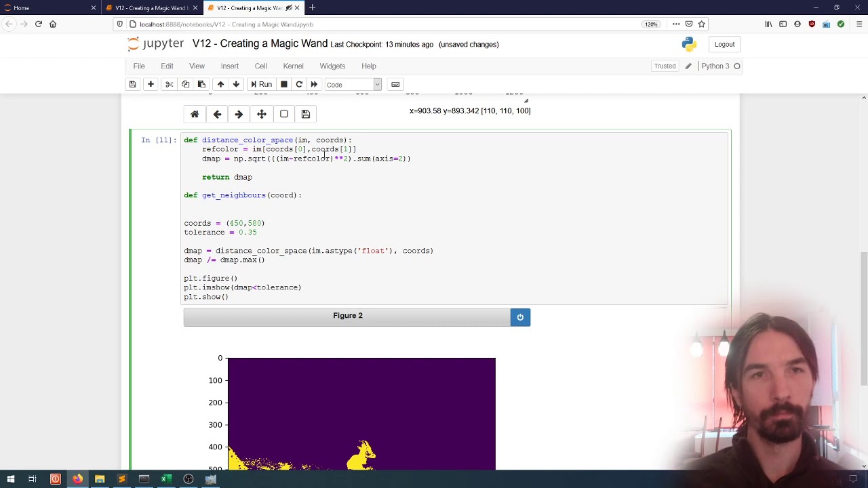
Task: Open cell type Code dropdown
Action: [x=353, y=84]
